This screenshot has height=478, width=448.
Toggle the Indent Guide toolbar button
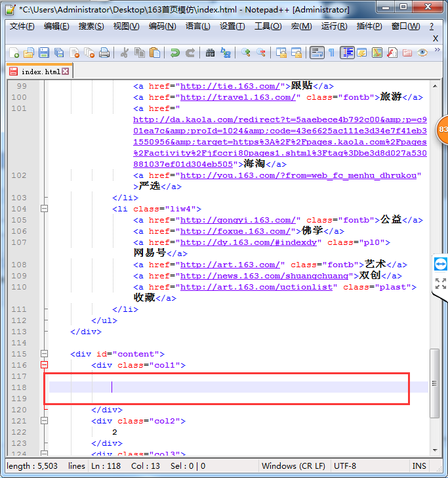pyautogui.click(x=347, y=53)
